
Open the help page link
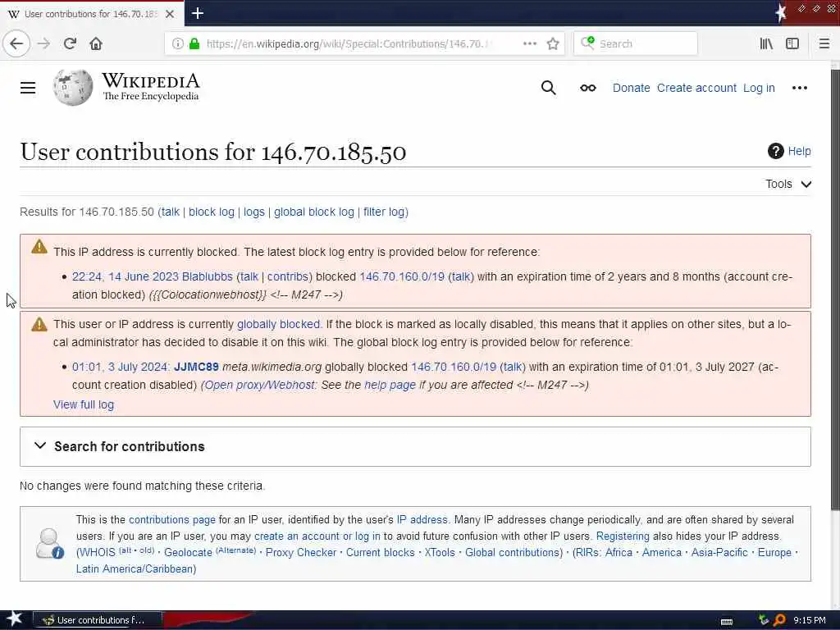tap(390, 386)
